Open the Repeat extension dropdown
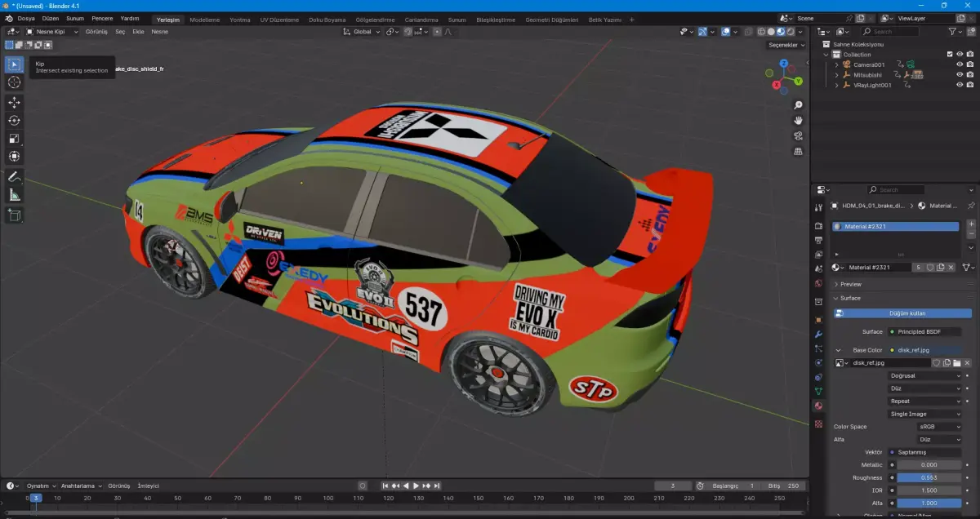The image size is (980, 519). click(x=925, y=401)
